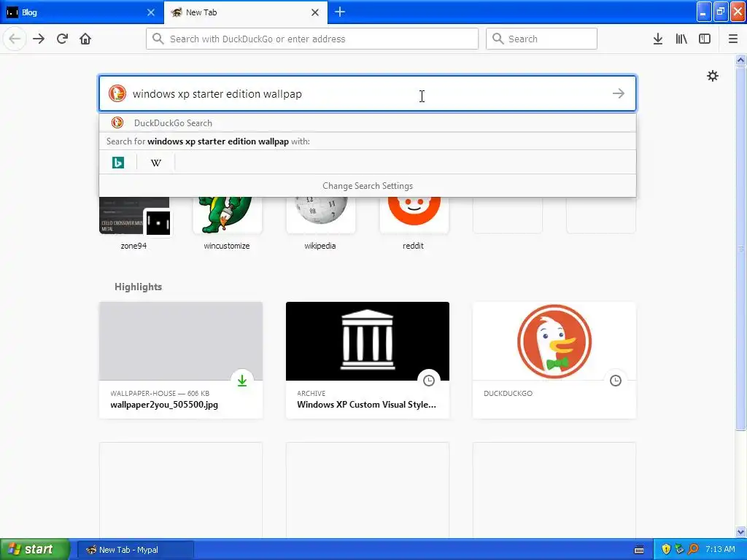Close the New Tab tab
747x560 pixels.
[315, 12]
